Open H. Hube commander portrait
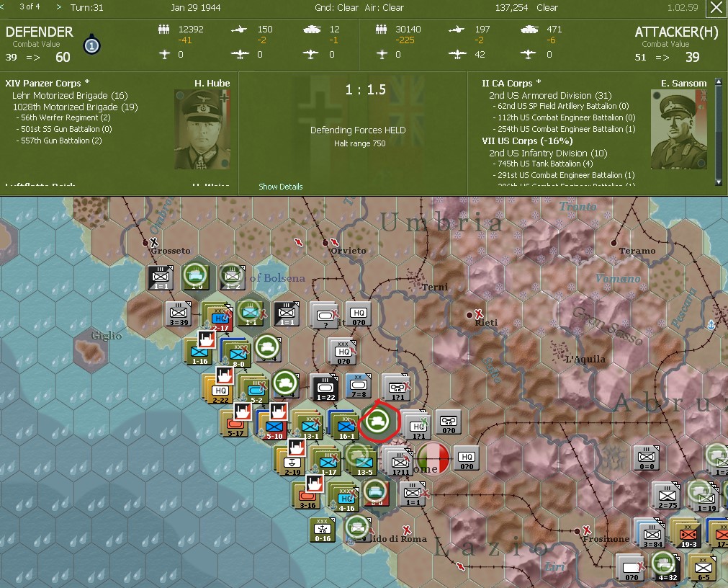The image size is (728, 588). [202, 130]
